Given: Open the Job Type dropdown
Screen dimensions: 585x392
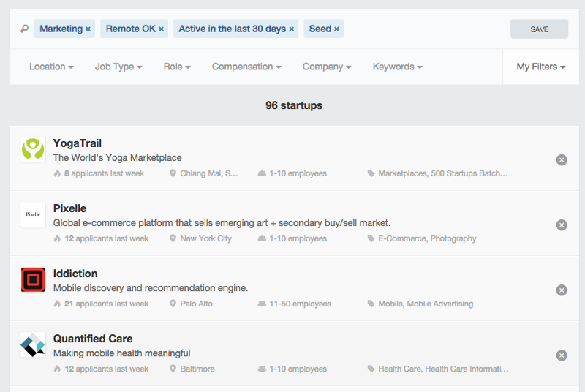Looking at the screenshot, I should click(x=118, y=67).
